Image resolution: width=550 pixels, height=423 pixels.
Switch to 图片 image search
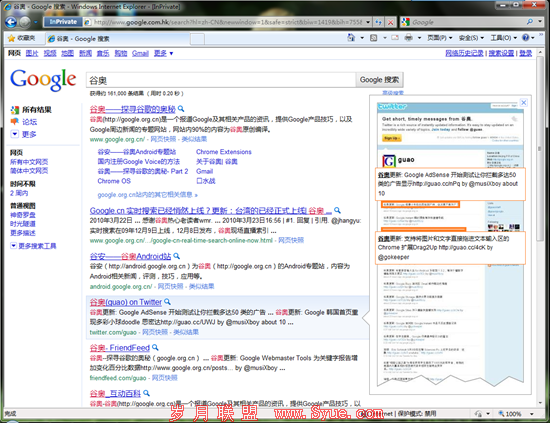tap(32, 53)
